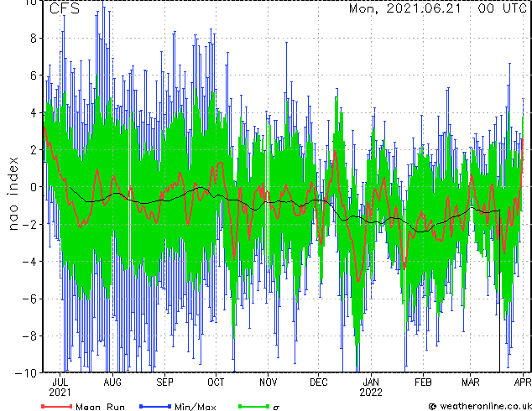The image size is (532, 411).
Task: Click the '00 UTC' time label
Action: coord(502,8)
